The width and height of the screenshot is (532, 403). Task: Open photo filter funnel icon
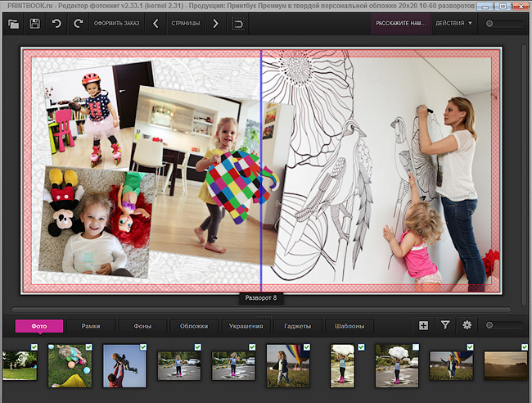(445, 325)
